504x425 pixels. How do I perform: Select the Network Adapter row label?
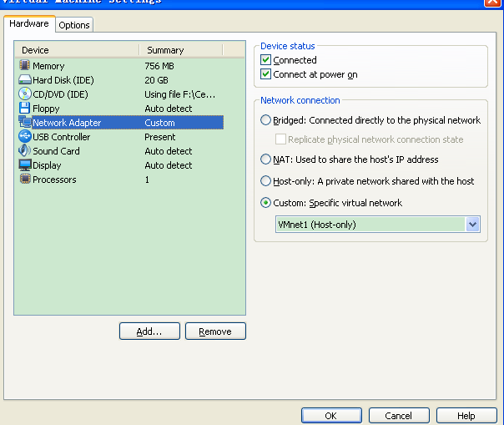(67, 123)
